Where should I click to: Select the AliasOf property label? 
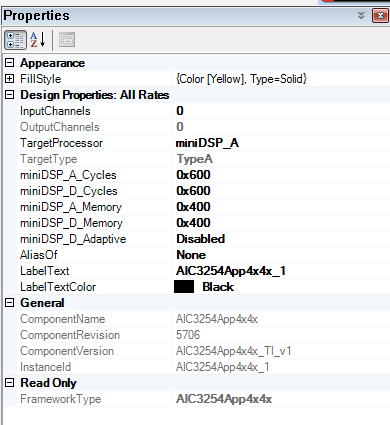pyautogui.click(x=39, y=255)
